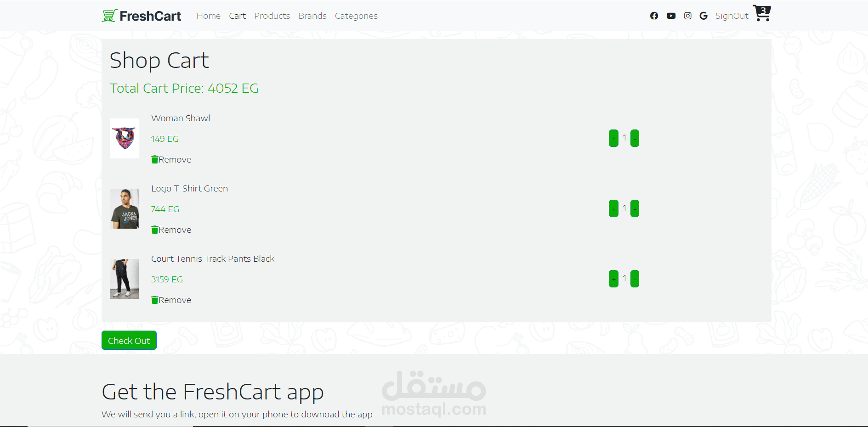Remove Court Tennis Track Pants Black
The image size is (868, 427).
(x=171, y=300)
